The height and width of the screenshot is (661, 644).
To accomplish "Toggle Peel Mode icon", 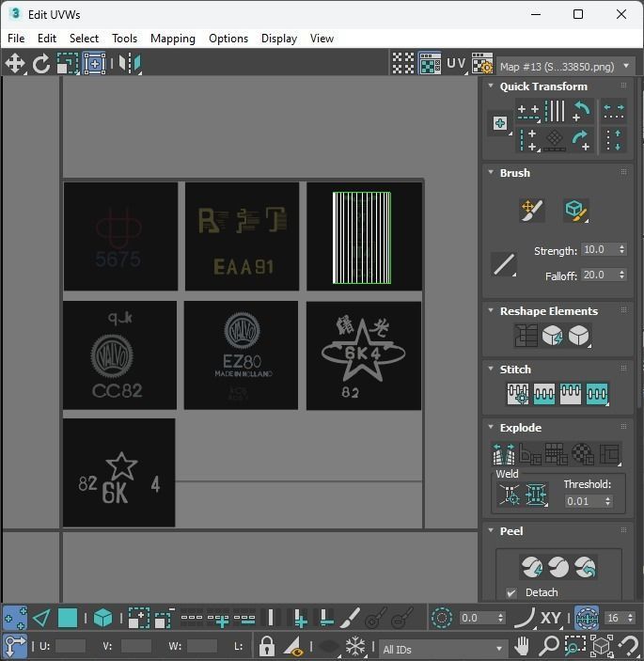I will (x=558, y=567).
